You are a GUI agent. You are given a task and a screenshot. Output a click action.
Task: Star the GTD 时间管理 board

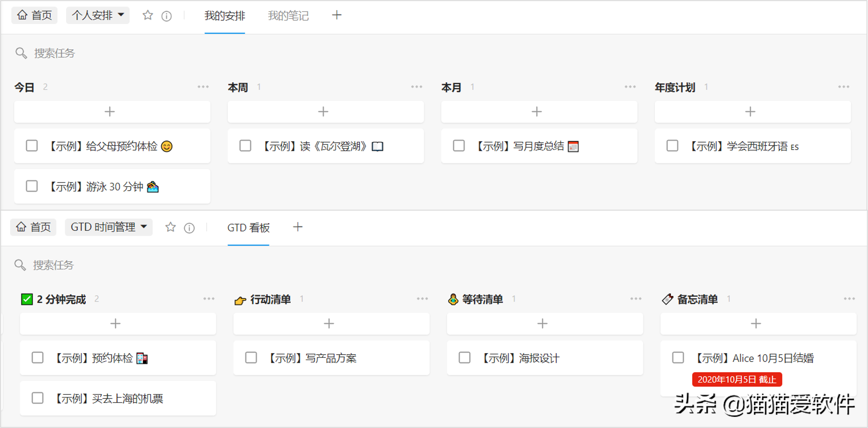point(170,227)
